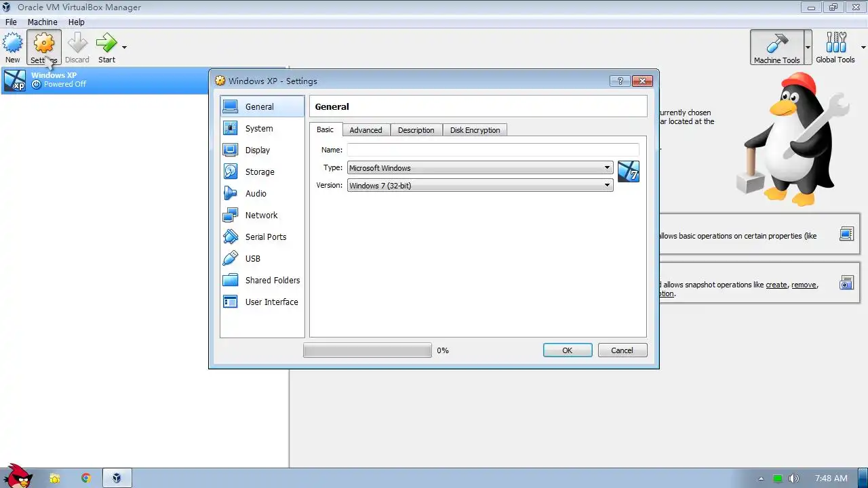
Task: Click Cancel in the Settings dialog
Action: point(622,350)
